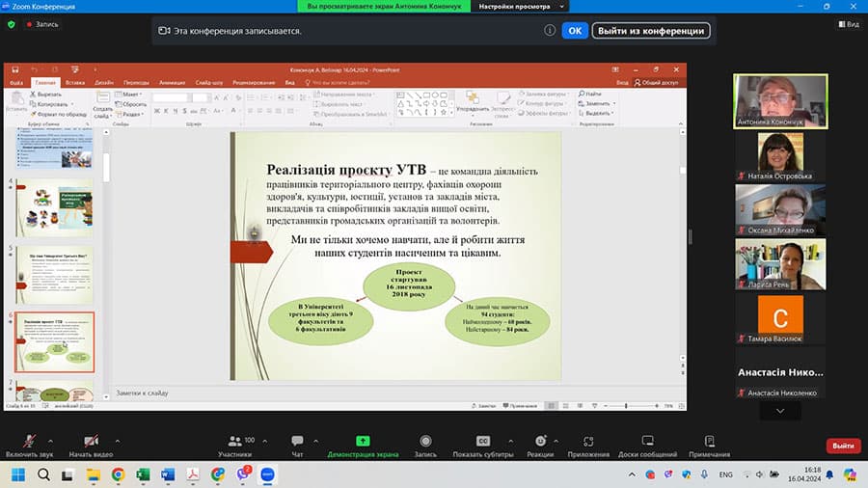Open Google Chrome from the taskbar
This screenshot has width=868, height=488.
118,474
